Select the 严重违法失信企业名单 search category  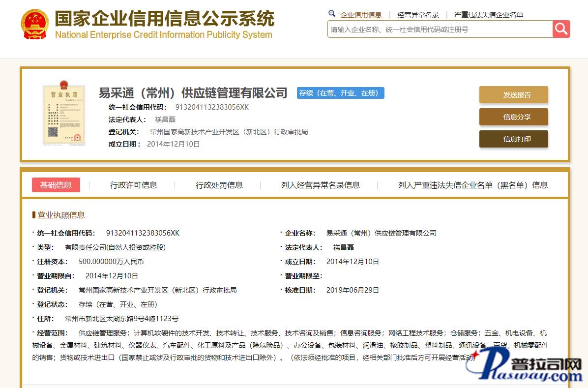pyautogui.click(x=488, y=15)
